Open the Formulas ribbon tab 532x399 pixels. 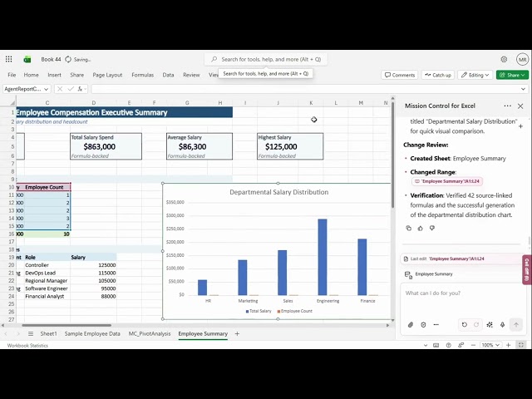(142, 75)
